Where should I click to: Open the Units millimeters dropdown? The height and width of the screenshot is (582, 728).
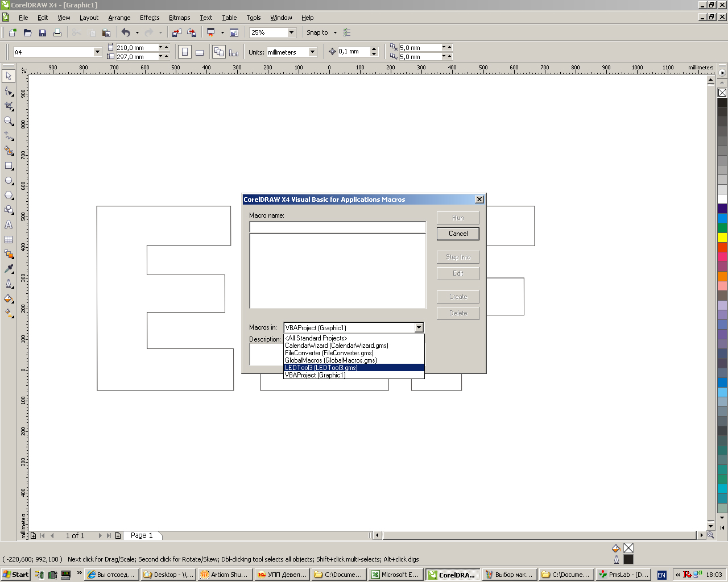312,52
